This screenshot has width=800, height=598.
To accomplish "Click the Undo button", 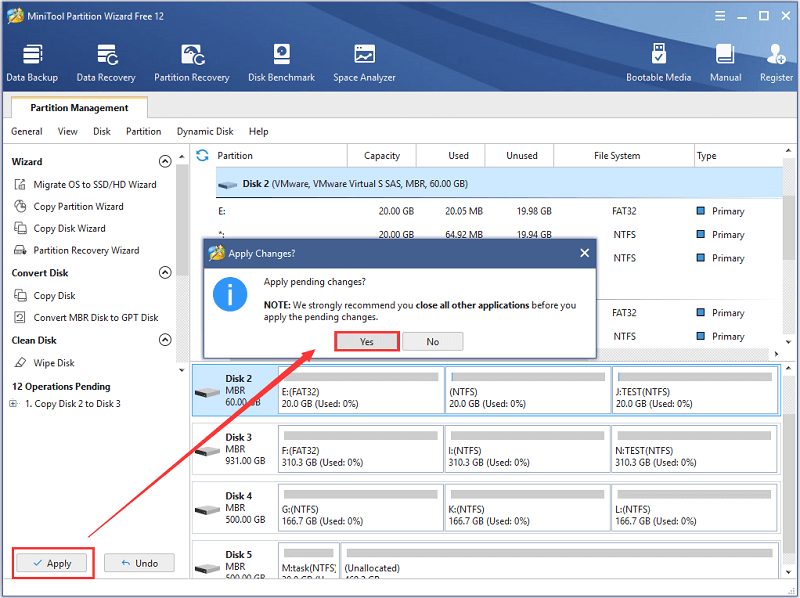I will point(139,563).
